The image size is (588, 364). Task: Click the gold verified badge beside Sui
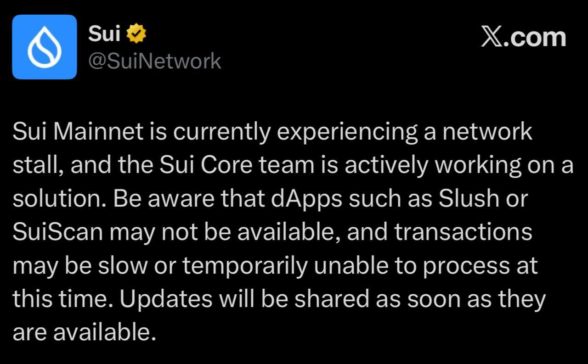pyautogui.click(x=136, y=34)
